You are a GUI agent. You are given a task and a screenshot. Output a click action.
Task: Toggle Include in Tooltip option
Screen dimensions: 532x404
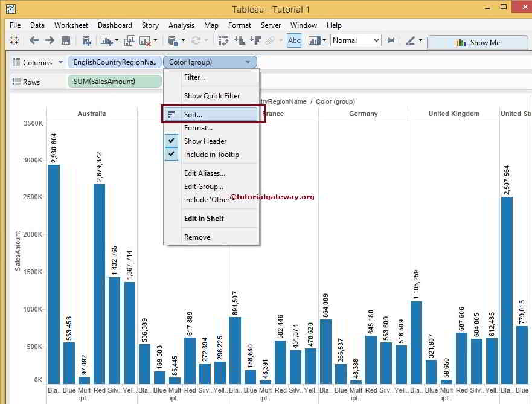point(211,155)
